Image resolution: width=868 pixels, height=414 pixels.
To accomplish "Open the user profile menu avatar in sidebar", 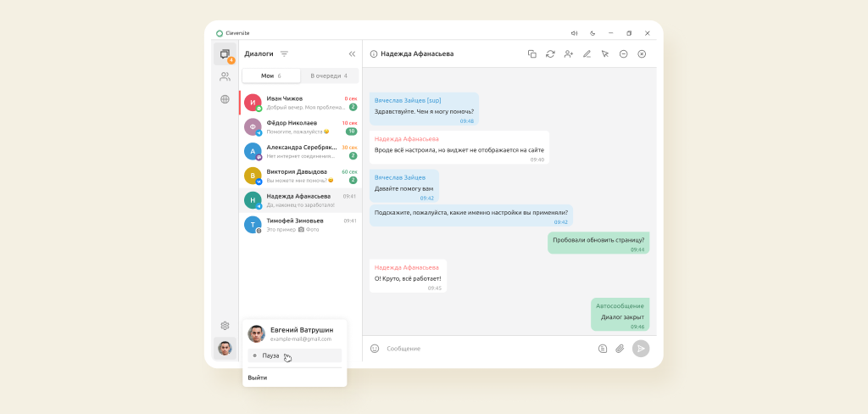I will [225, 348].
